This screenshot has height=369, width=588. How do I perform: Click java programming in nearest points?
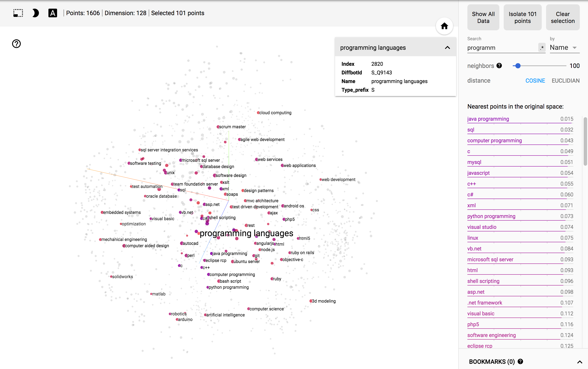pyautogui.click(x=488, y=119)
